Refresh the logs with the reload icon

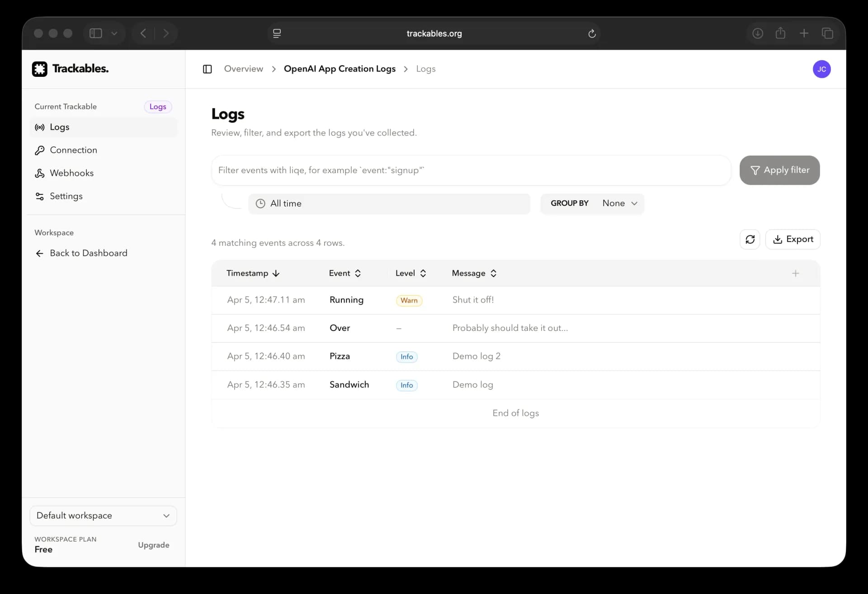pyautogui.click(x=750, y=239)
